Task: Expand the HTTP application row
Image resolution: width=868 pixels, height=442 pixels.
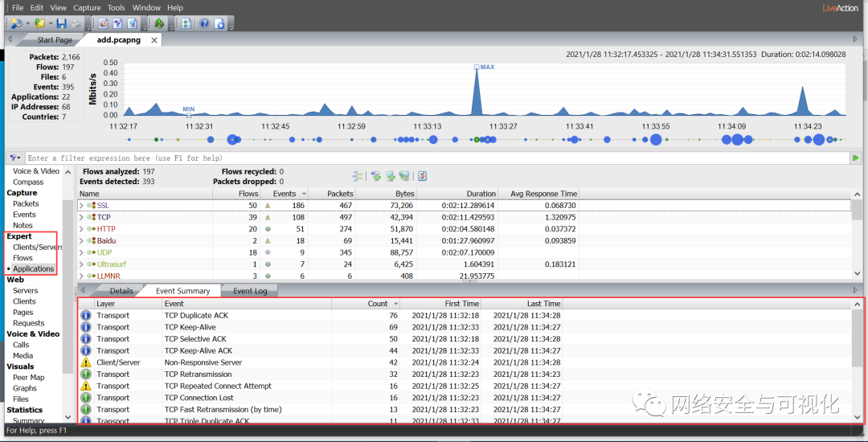Action: click(x=81, y=228)
